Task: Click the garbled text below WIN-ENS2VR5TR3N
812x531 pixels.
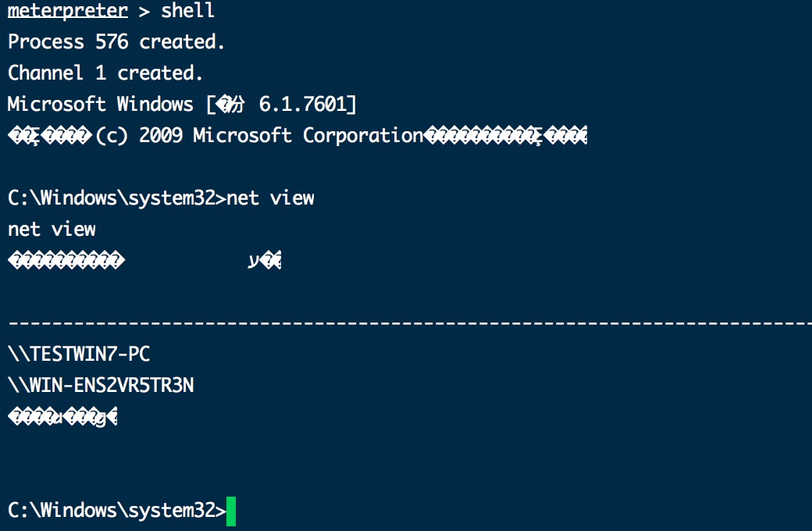Action: (x=62, y=417)
